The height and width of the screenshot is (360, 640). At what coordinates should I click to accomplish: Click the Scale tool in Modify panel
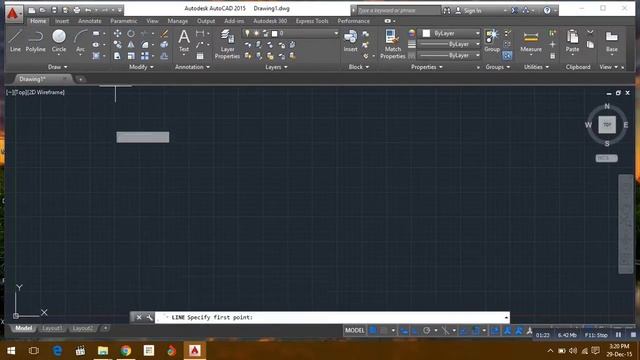click(131, 56)
